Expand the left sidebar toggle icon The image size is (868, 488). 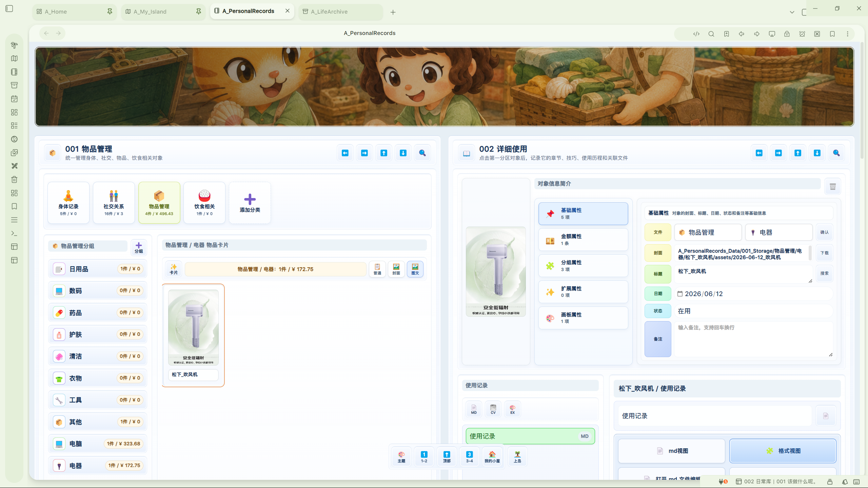tap(9, 8)
